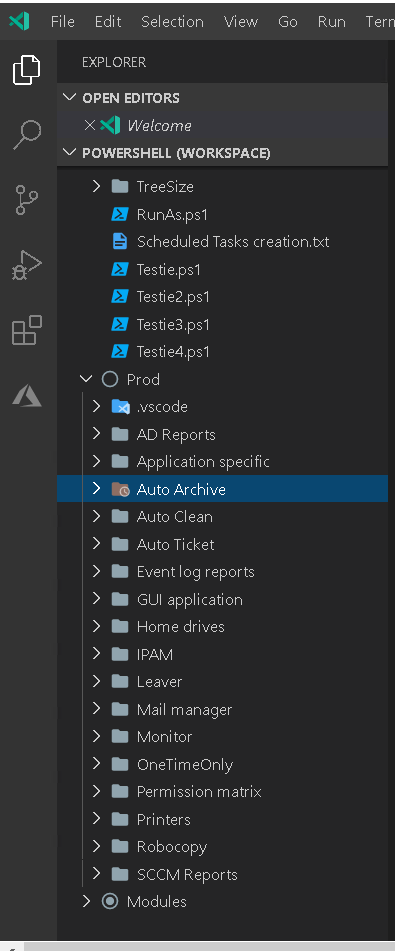The width and height of the screenshot is (395, 951).
Task: Open the Run and Debug view icon
Action: [x=27, y=266]
